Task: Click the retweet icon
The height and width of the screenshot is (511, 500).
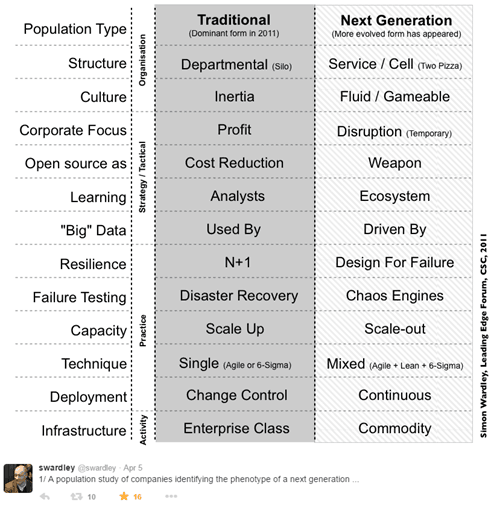Action: tap(76, 497)
